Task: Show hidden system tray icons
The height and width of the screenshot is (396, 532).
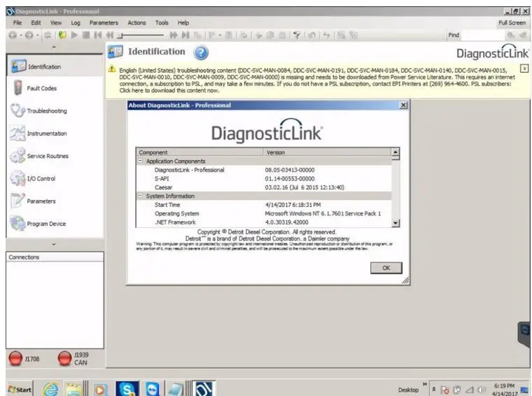Action: pos(433,389)
